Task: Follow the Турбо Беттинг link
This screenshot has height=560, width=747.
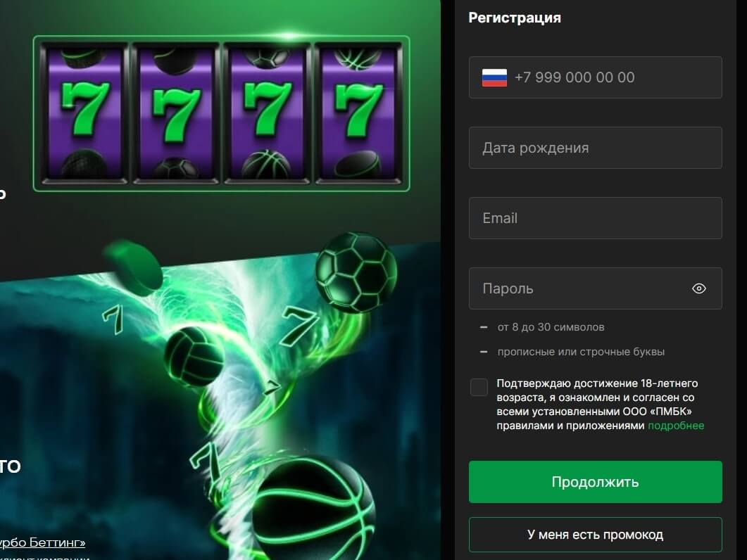Action: [42, 542]
